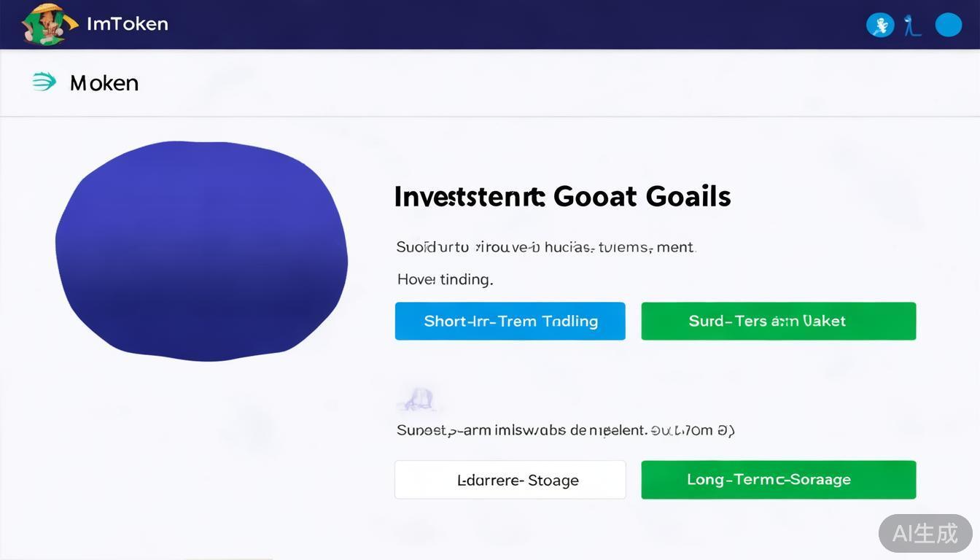The width and height of the screenshot is (980, 560).
Task: Click the imToken mascot logo icon
Action: click(x=49, y=24)
